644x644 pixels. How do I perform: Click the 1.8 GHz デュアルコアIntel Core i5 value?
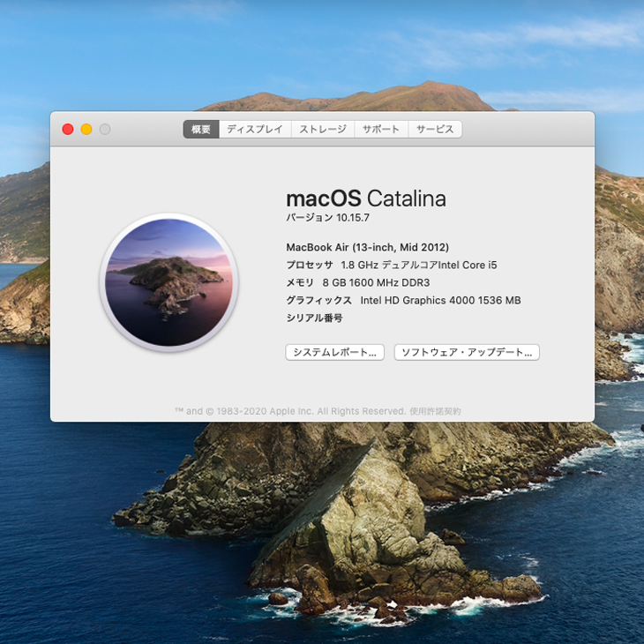point(419,265)
